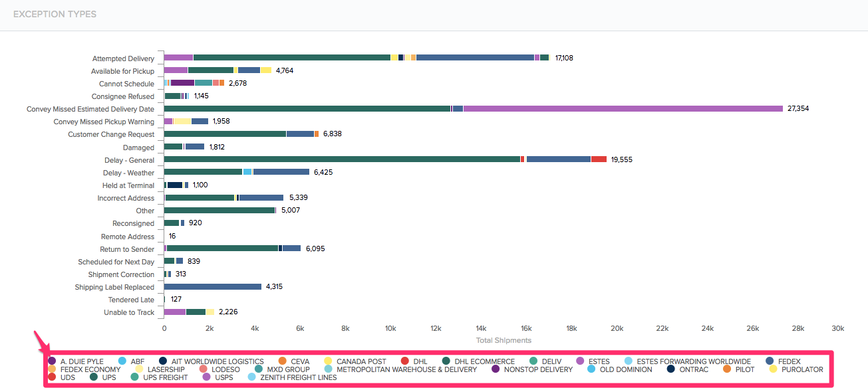The height and width of the screenshot is (392, 868).
Task: Click the PUROLATOR legend label
Action: coord(802,369)
